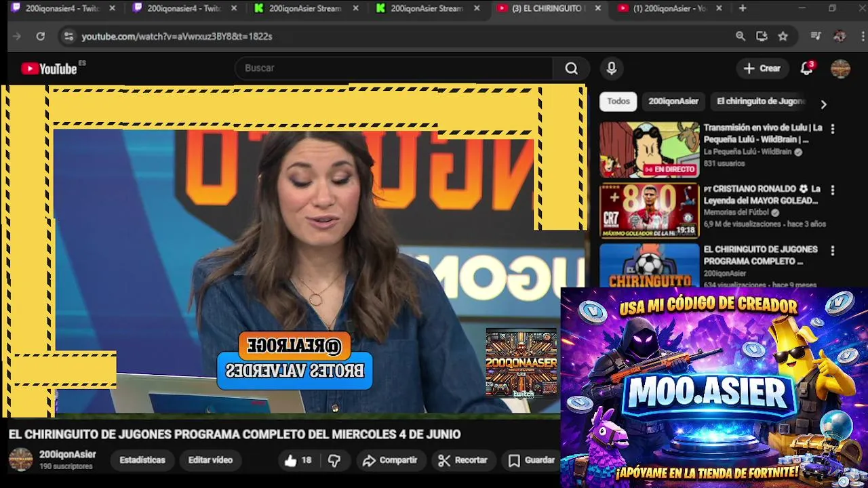Viewport: 868px width, 488px height.
Task: Minimize the browser window
Action: 802,8
